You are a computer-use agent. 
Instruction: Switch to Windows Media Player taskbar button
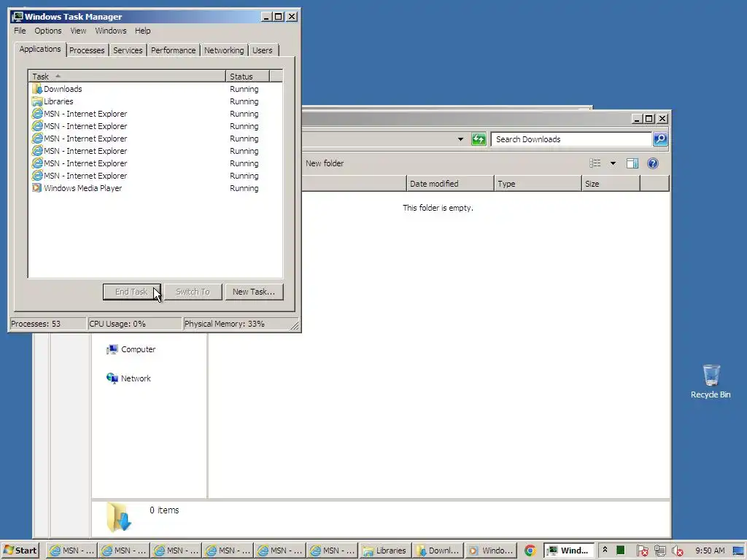(489, 551)
